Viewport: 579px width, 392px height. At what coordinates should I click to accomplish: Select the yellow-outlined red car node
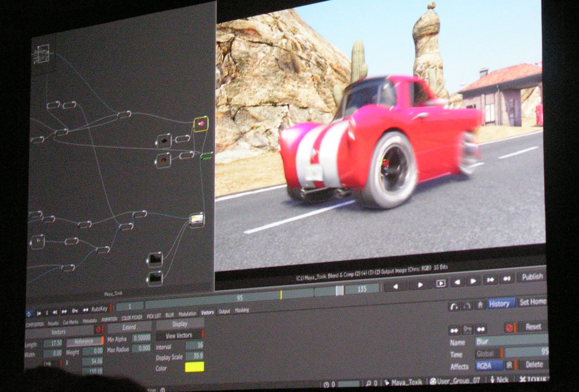[x=201, y=124]
